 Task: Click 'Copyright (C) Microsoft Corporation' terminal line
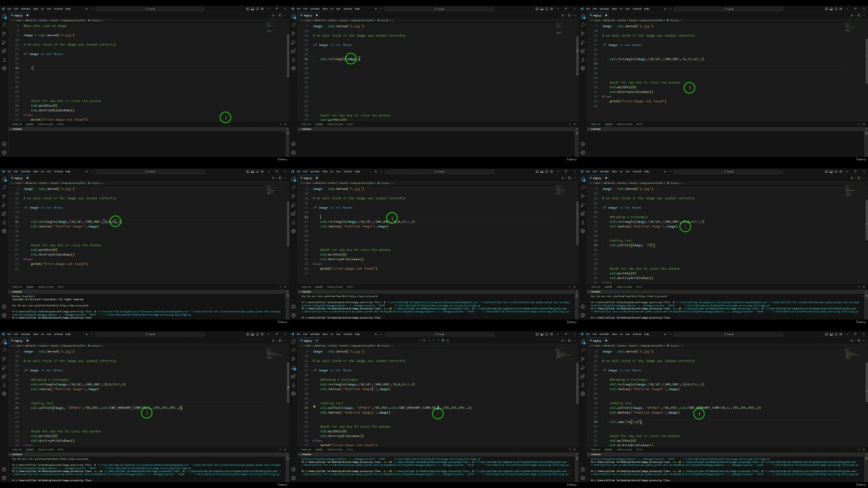[x=48, y=299]
